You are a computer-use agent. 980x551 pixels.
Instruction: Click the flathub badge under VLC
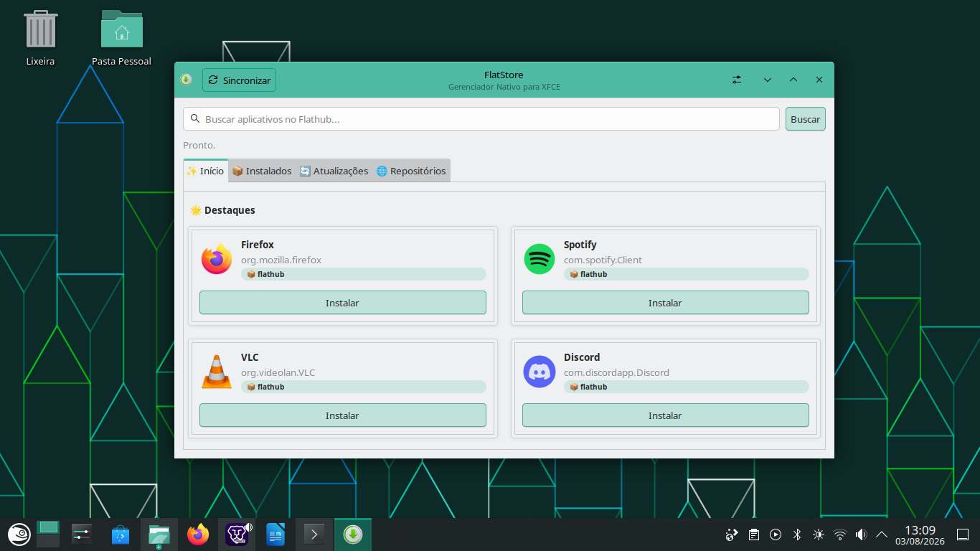(x=364, y=387)
